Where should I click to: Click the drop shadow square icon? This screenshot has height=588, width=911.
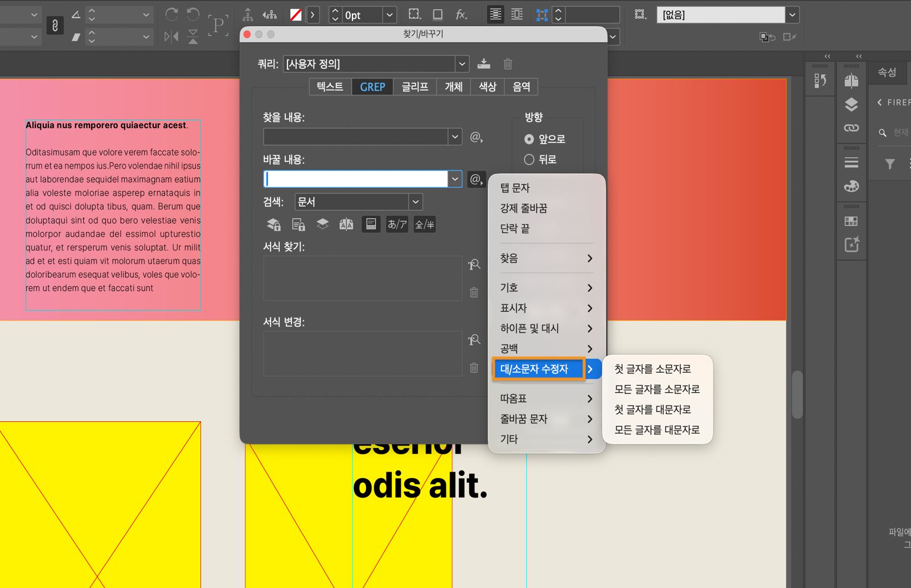[x=438, y=15]
